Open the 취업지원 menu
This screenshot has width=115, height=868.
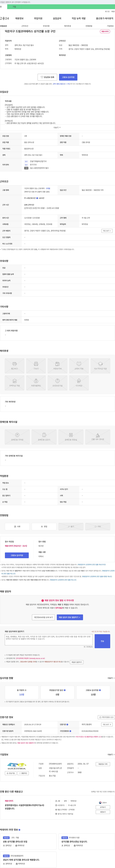coord(38,19)
